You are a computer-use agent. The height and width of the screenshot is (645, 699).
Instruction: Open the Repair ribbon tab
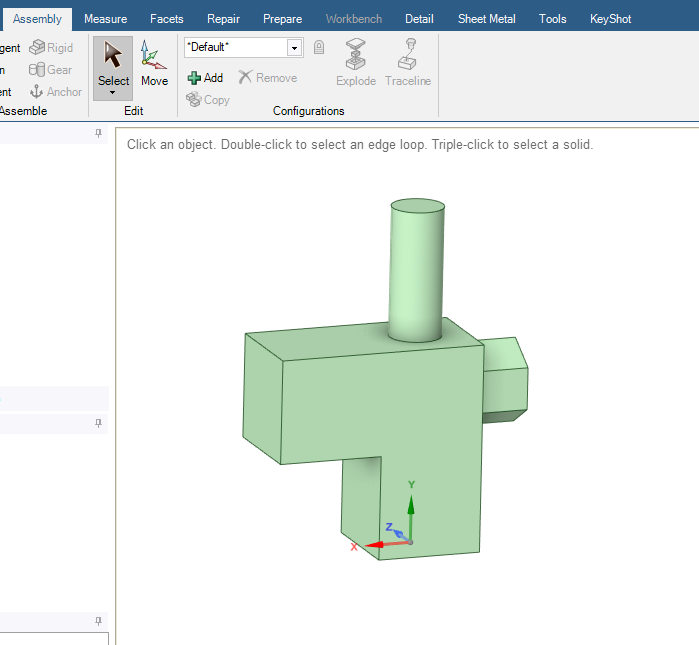tap(223, 19)
